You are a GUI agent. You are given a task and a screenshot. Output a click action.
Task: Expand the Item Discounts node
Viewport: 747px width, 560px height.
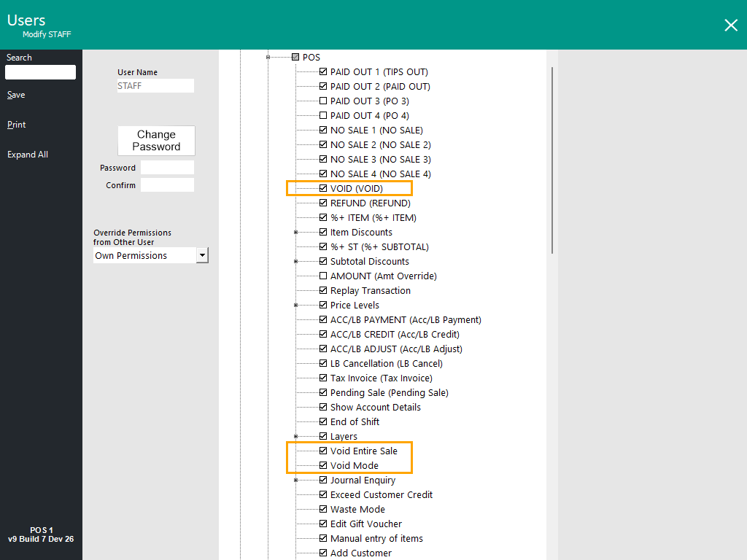295,233
